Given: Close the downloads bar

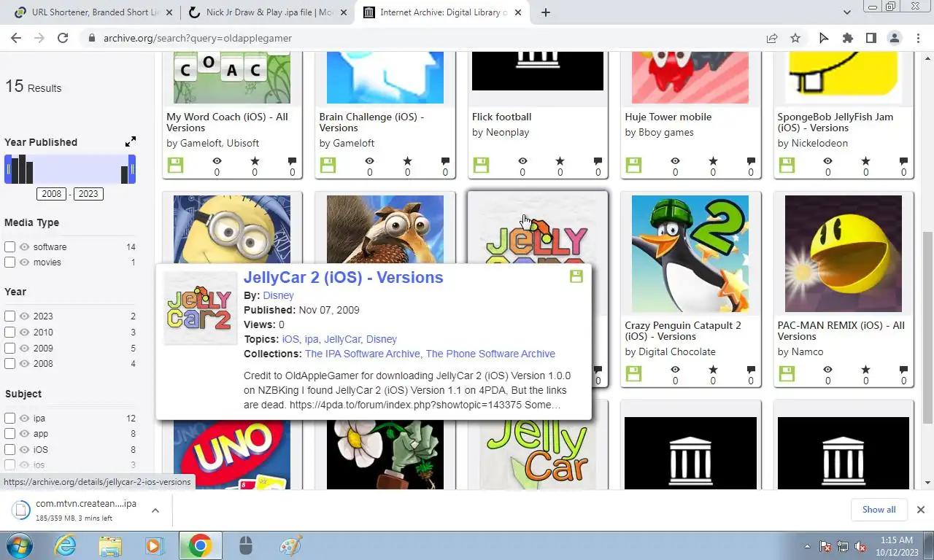Looking at the screenshot, I should tap(920, 510).
